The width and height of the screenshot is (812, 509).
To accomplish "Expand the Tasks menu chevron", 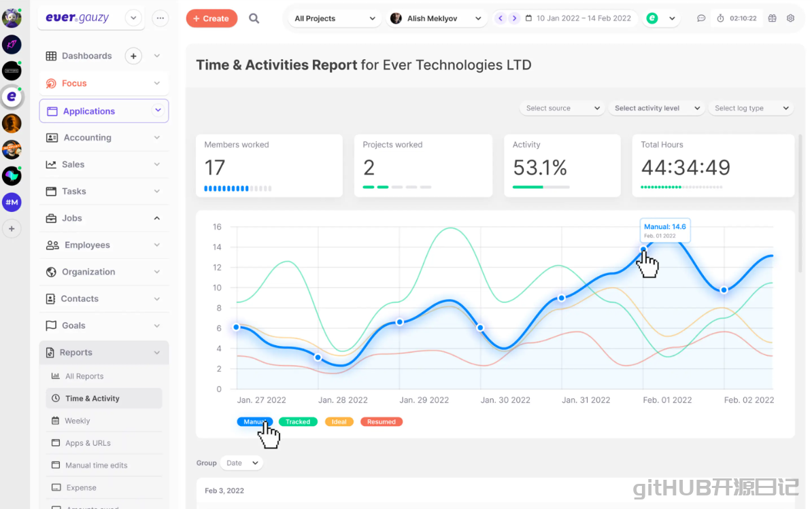I will 157,192.
